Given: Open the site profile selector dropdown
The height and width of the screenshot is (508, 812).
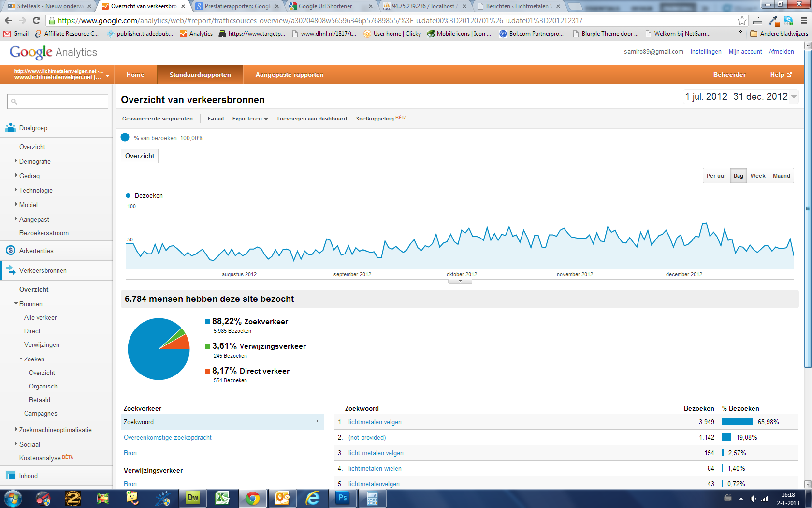Looking at the screenshot, I should pos(107,76).
